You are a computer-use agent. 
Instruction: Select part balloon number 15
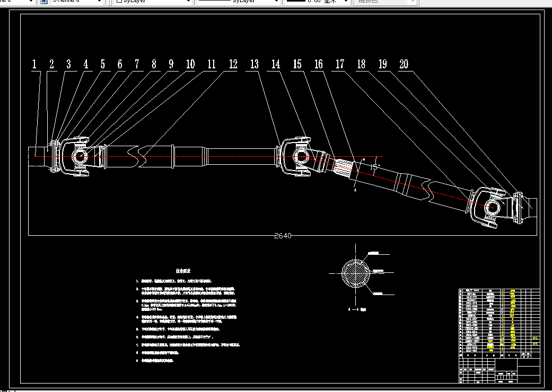tap(297, 64)
